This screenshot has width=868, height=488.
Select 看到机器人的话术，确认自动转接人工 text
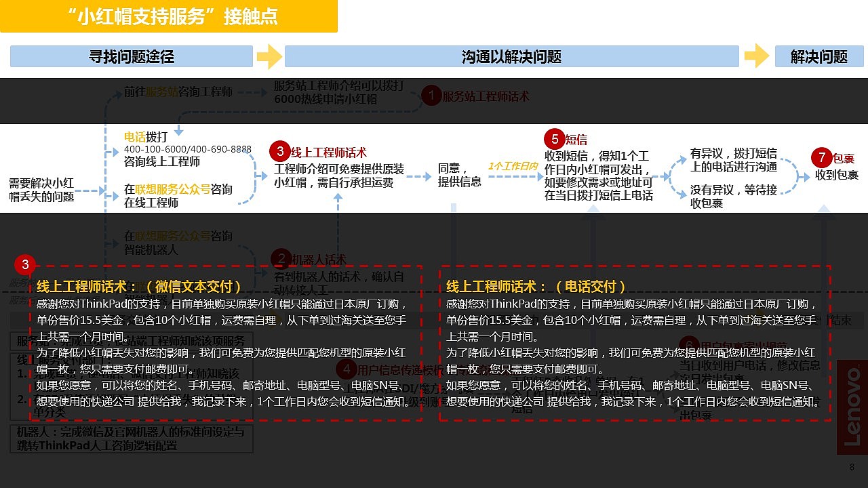(339, 284)
